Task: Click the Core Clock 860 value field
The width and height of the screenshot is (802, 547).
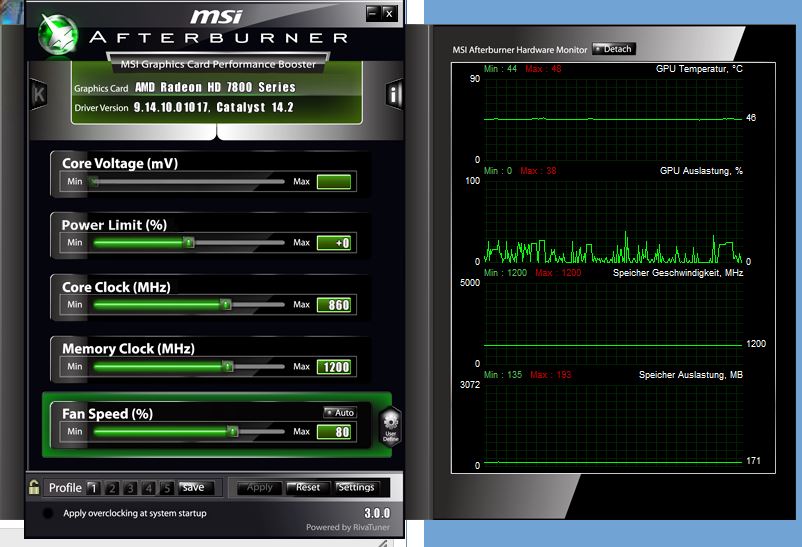Action: pos(334,305)
